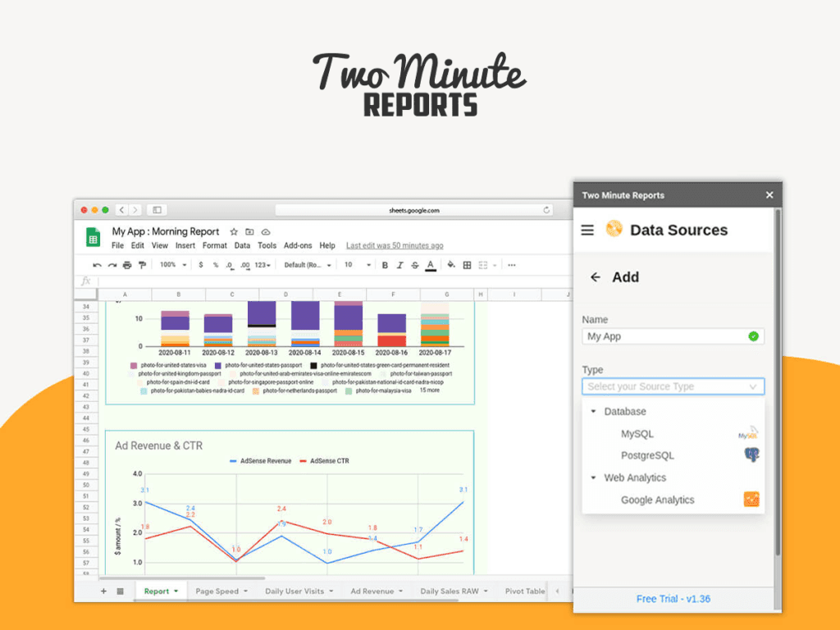Open the 123 number format dropdown

pos(262,265)
